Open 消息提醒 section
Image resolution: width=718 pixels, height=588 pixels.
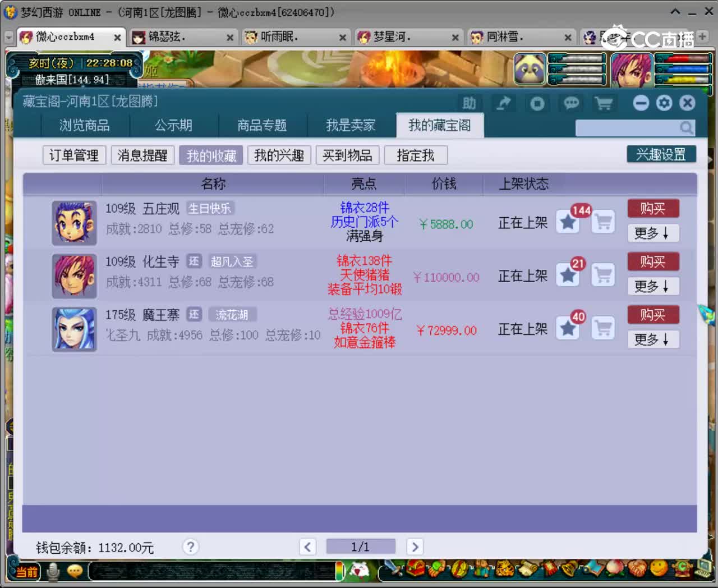142,155
